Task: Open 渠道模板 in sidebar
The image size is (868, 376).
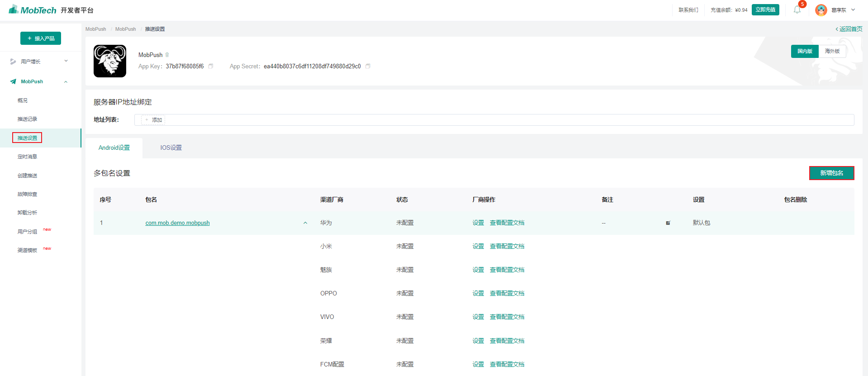Action: pyautogui.click(x=27, y=250)
